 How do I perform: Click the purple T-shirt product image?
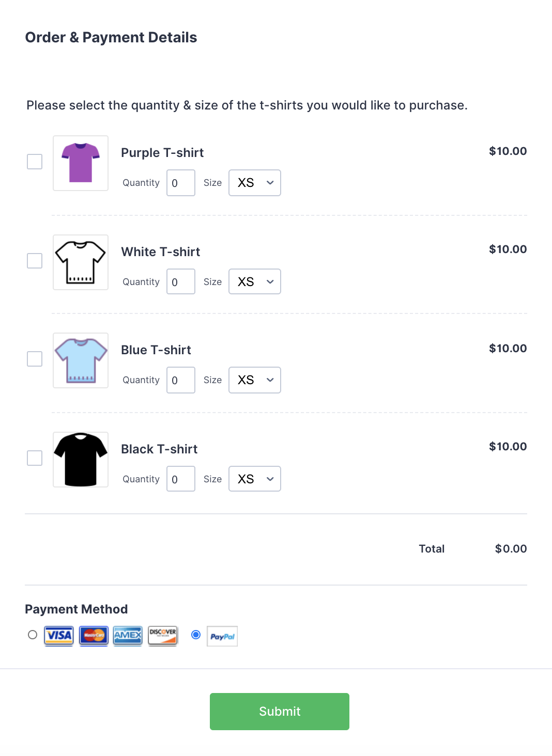(x=81, y=163)
